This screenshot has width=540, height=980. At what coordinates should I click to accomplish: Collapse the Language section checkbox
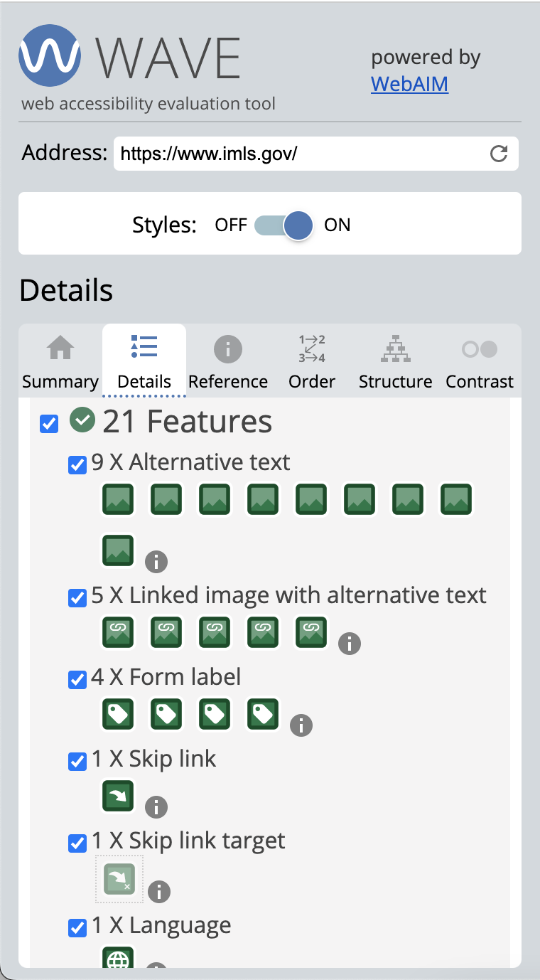tap(77, 927)
